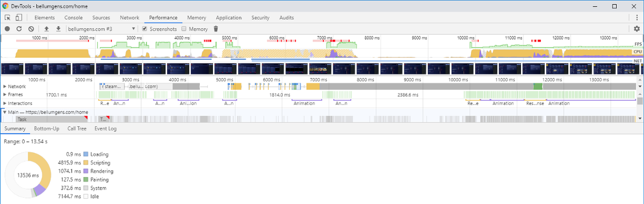Collapse the Main thread track
Image resolution: width=644 pixels, height=204 pixels.
[5, 112]
